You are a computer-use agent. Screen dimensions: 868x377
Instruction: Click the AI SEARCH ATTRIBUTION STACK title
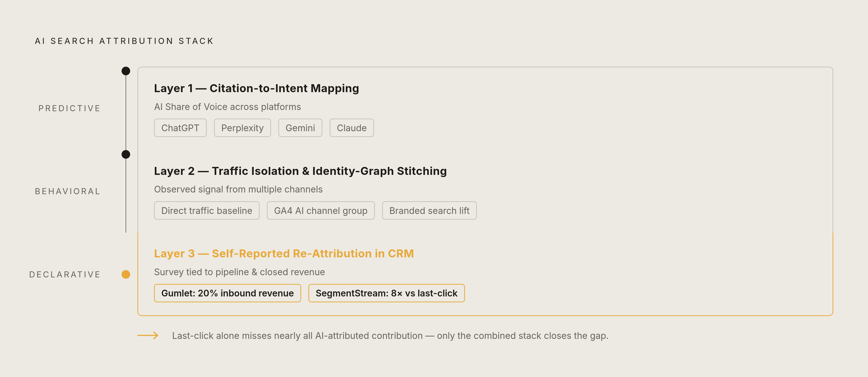pos(124,41)
